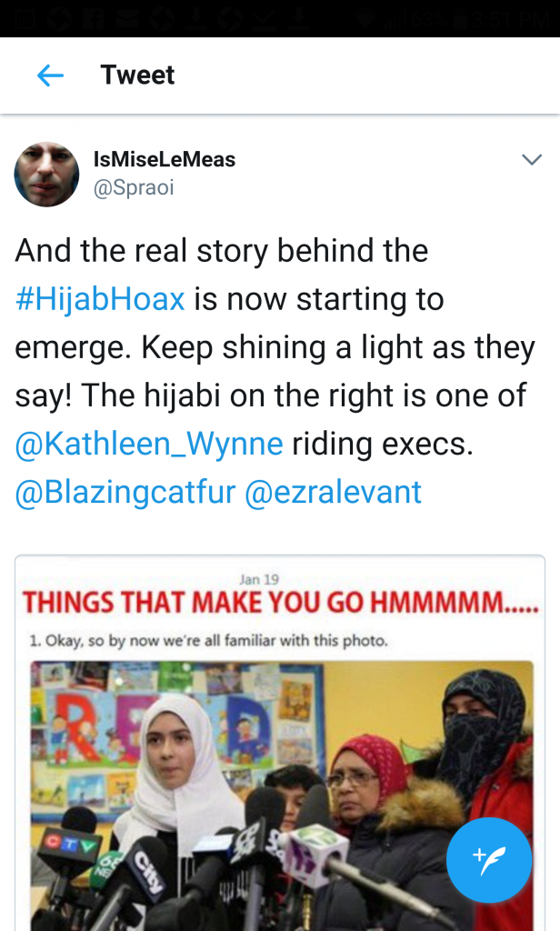
Task: Tap the compose new tweet floating button
Action: click(x=489, y=860)
